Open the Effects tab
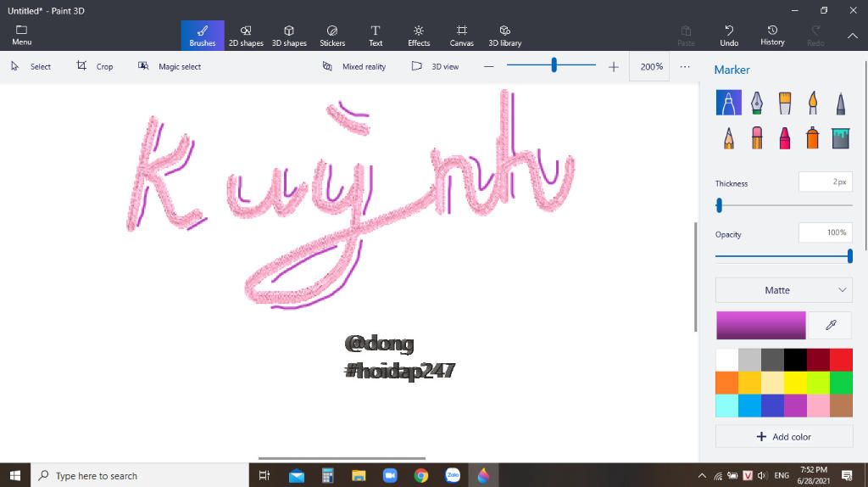Screen dimensions: 868x487 [419, 36]
